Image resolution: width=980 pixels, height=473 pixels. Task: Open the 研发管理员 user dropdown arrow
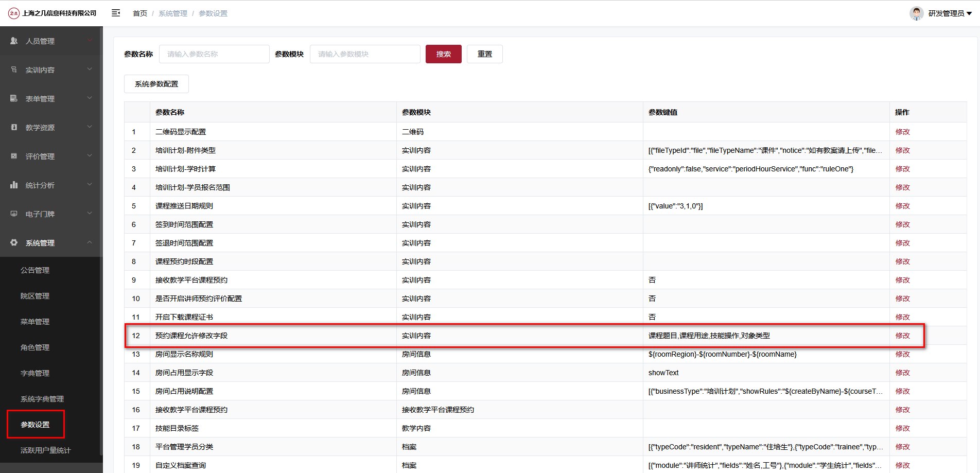(969, 14)
